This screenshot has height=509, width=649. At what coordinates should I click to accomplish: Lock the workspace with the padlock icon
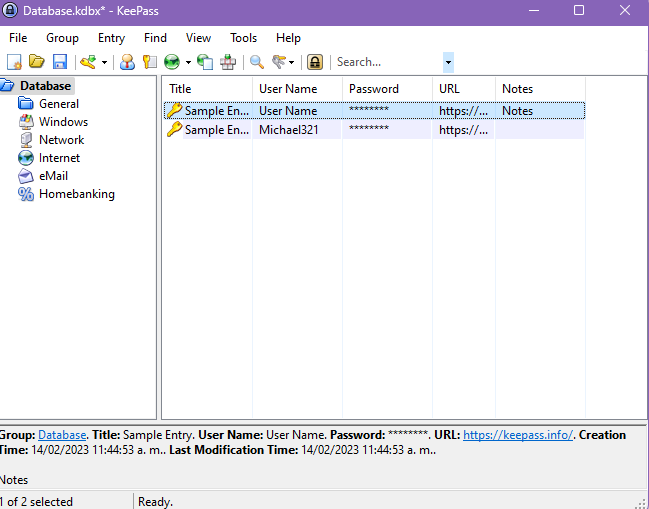(x=315, y=62)
